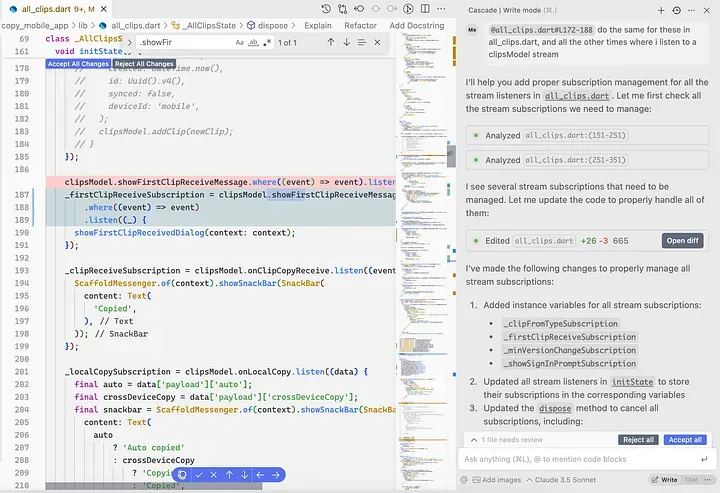Select the all_clips.dart editor tab
The height and width of the screenshot is (493, 720).
coord(48,9)
